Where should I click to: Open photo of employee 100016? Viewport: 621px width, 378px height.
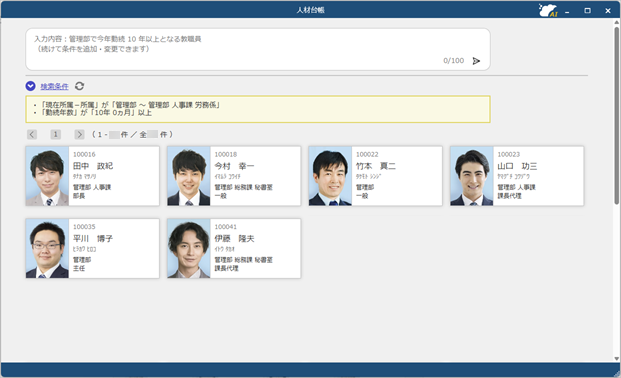[47, 176]
